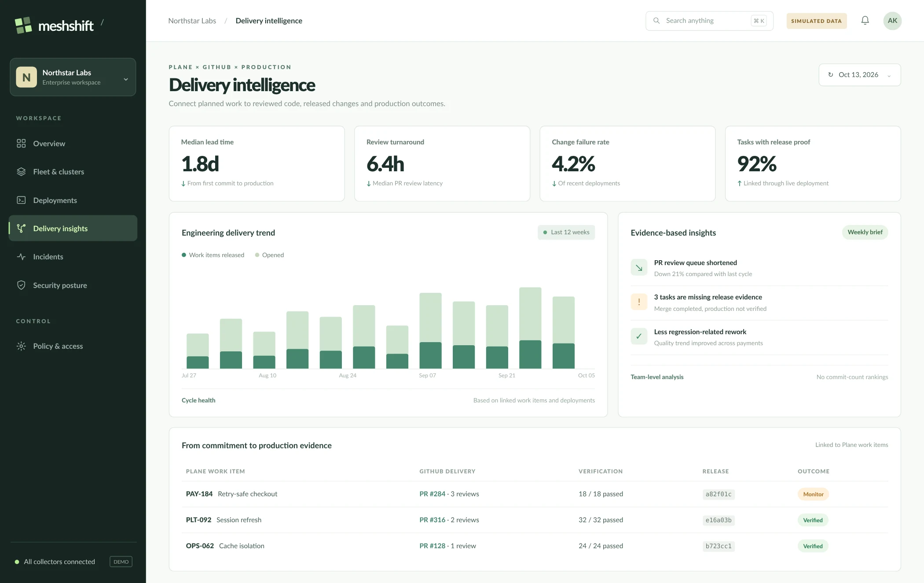Click the Incidents pulse icon
Viewport: 924px width, 583px height.
[21, 257]
